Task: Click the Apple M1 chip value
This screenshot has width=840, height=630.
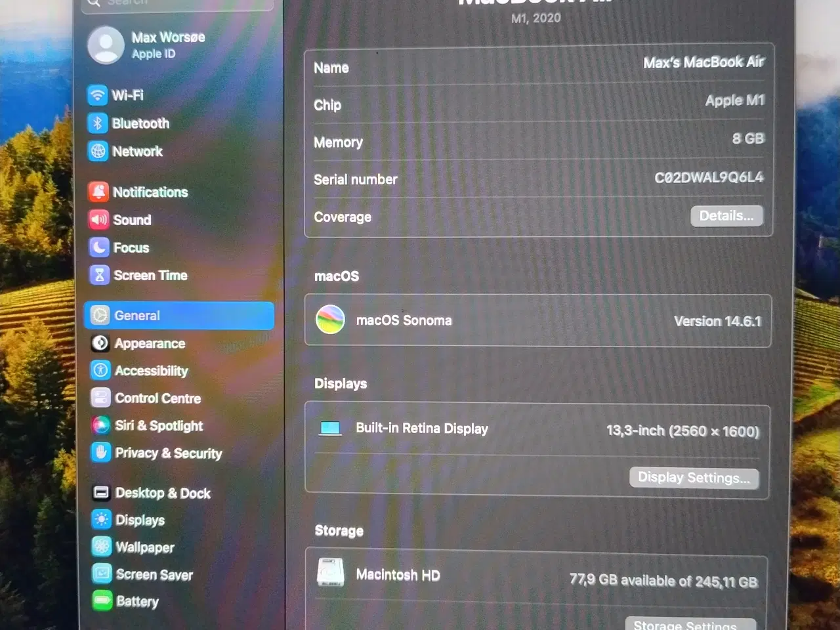Action: click(x=735, y=100)
